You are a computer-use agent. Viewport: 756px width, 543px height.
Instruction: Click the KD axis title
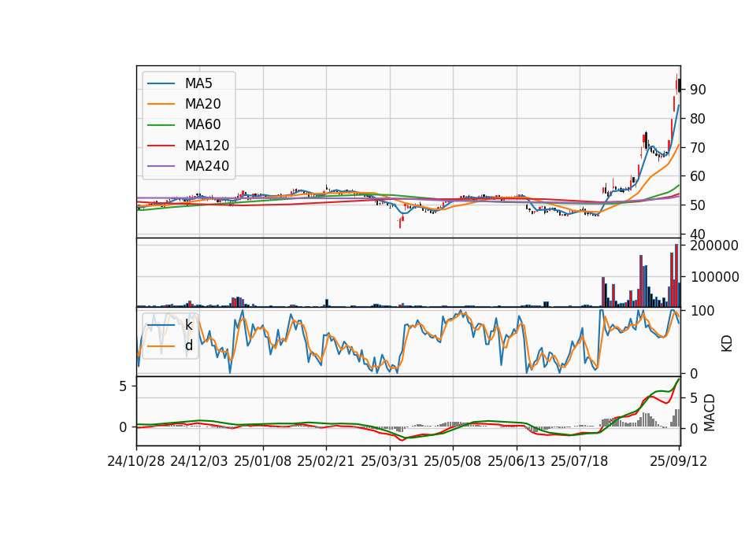(727, 344)
